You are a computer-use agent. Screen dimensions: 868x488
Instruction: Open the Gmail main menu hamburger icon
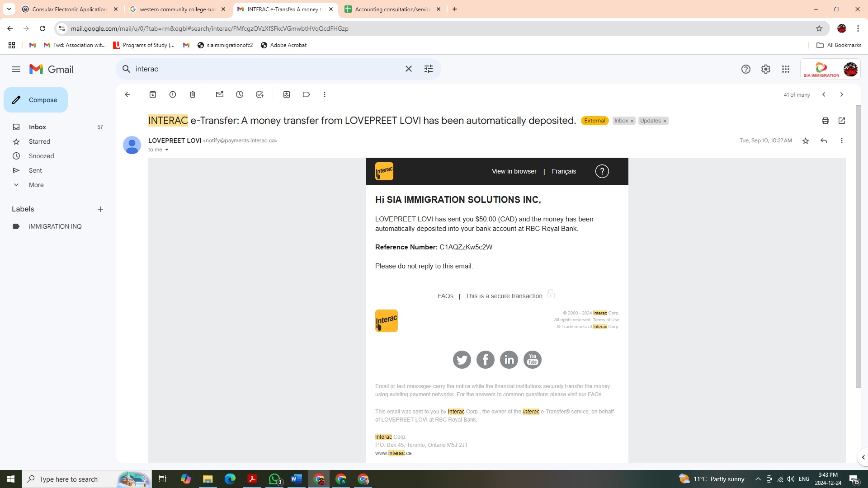(x=16, y=69)
